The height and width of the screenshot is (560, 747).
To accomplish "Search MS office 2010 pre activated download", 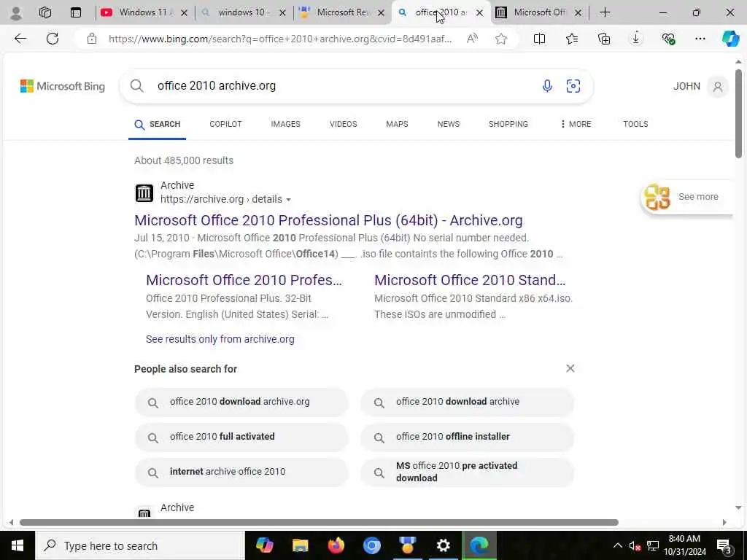I will coord(468,472).
